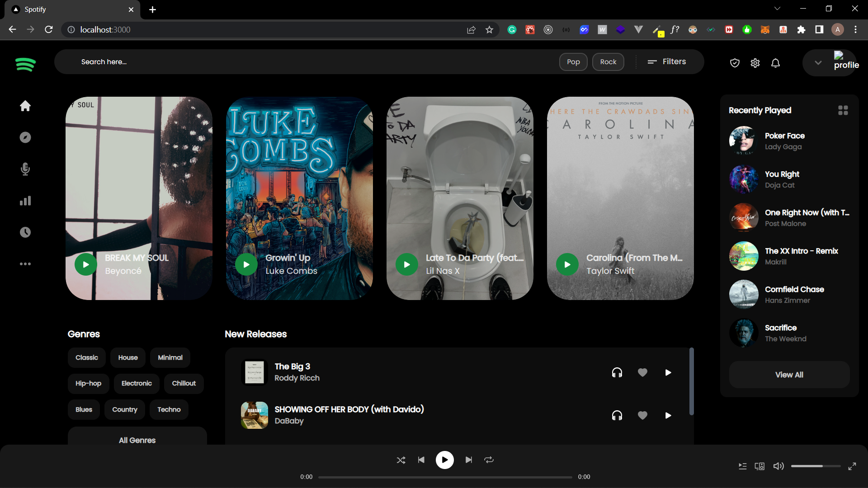Like SHOWING OFF HER BODY via its heart
This screenshot has width=868, height=488.
pyautogui.click(x=643, y=415)
